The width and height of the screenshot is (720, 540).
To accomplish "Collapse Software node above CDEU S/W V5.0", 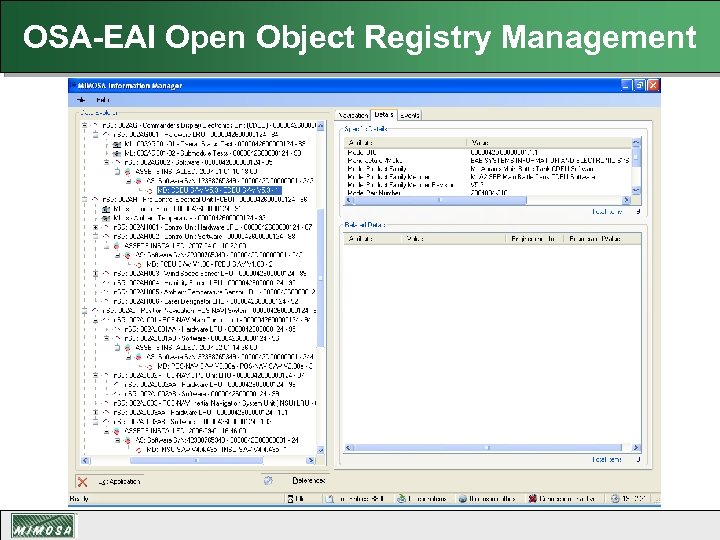I will pyautogui.click(x=107, y=162).
